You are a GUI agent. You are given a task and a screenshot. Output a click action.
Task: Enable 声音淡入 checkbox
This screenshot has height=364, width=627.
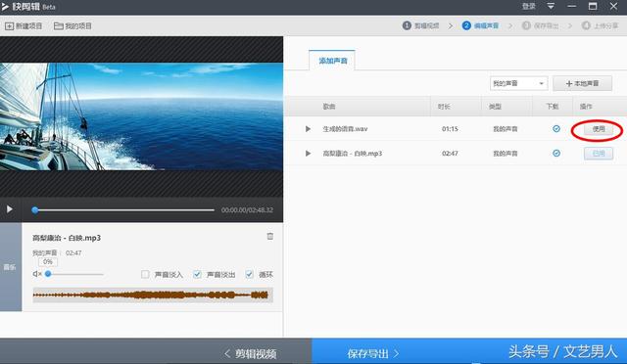(x=145, y=274)
